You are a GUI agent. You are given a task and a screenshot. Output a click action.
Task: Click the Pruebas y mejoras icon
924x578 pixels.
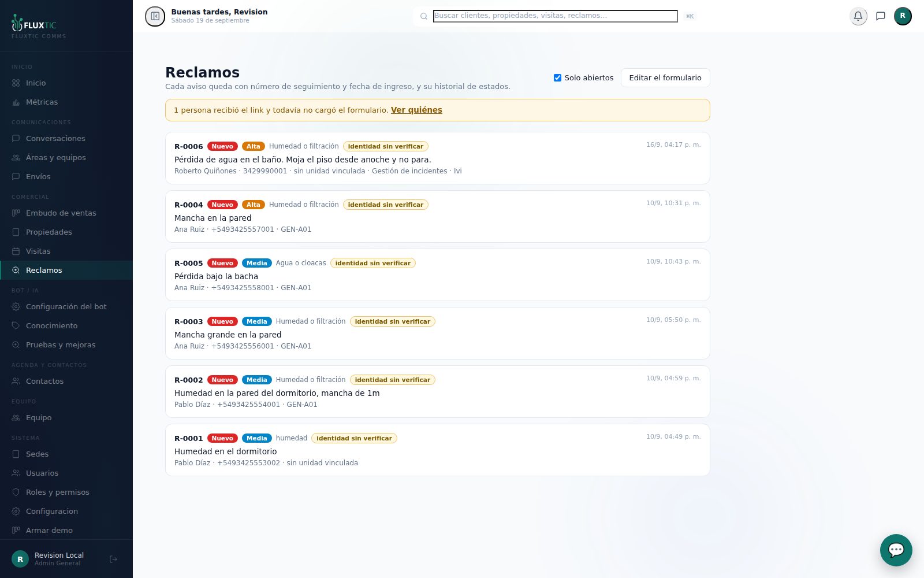[x=16, y=345]
